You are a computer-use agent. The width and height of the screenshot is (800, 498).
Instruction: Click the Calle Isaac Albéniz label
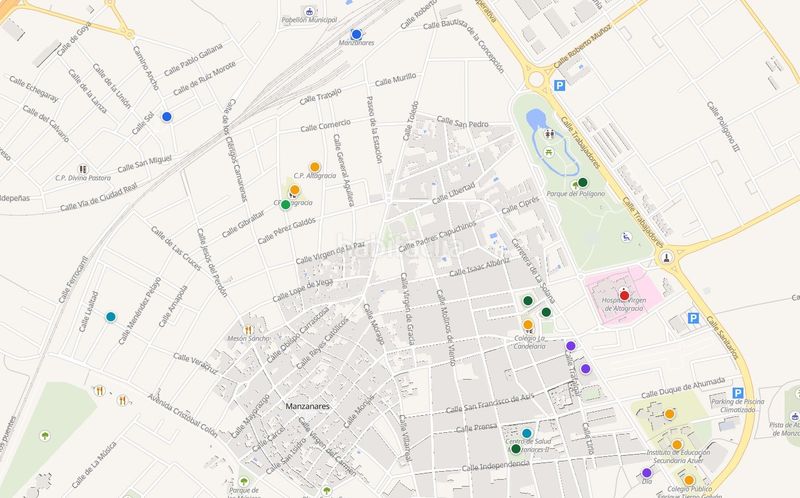coord(479,267)
